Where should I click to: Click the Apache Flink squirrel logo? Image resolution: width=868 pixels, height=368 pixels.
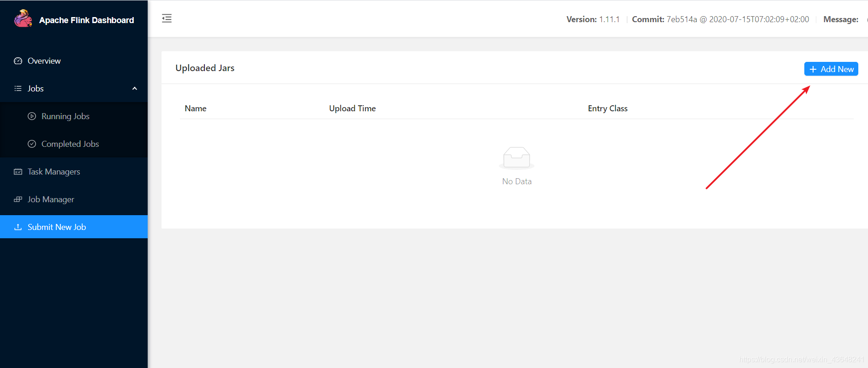point(23,19)
